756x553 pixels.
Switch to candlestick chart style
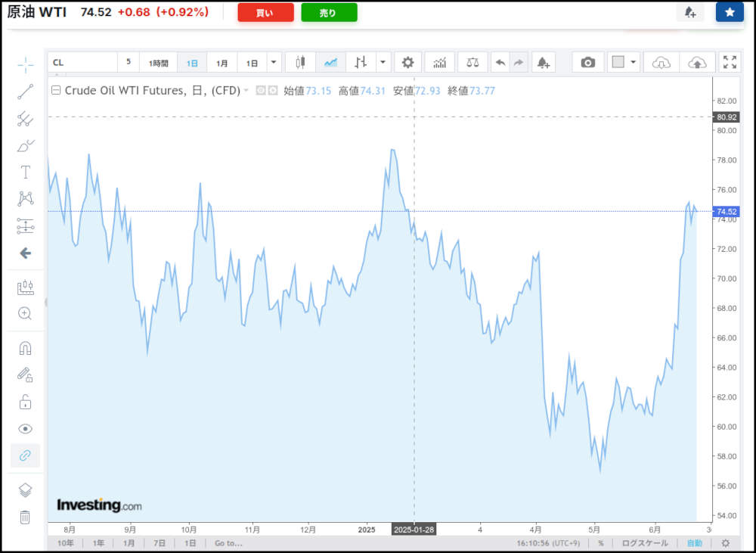pos(300,62)
